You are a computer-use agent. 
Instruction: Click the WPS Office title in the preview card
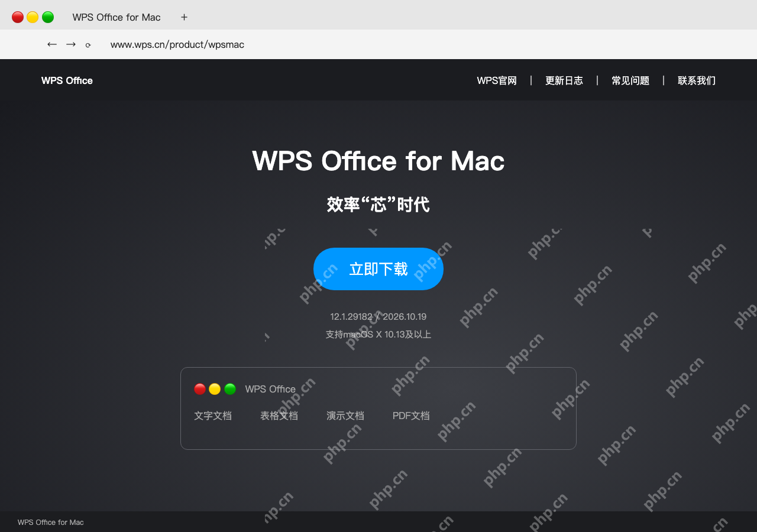coord(270,389)
